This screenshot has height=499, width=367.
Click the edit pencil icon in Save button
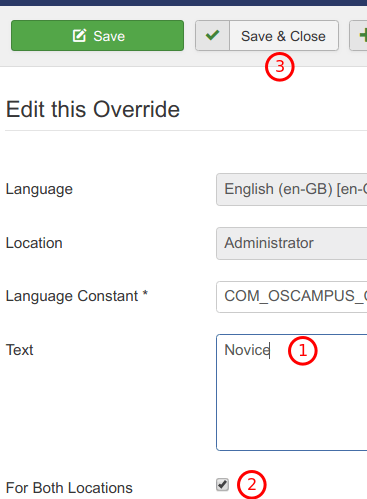(x=80, y=35)
